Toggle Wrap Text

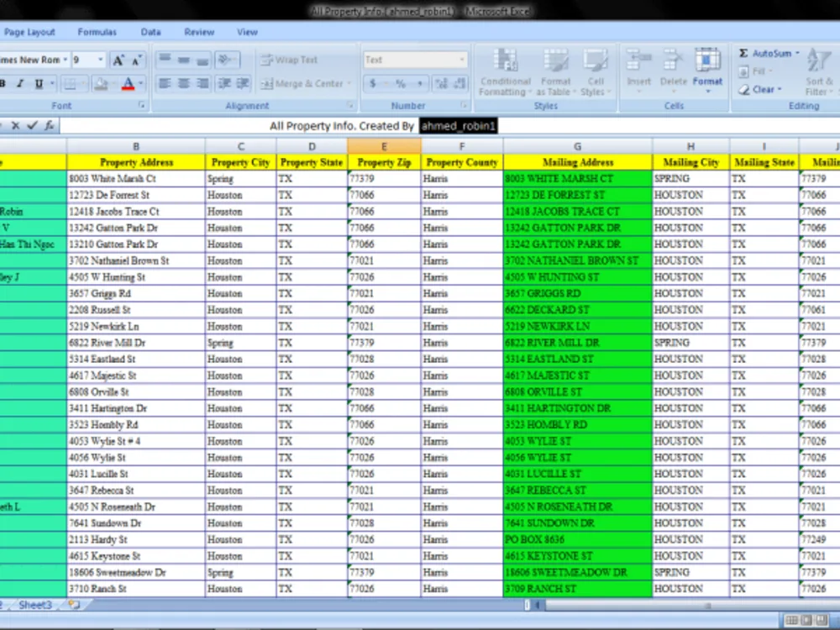click(x=289, y=60)
